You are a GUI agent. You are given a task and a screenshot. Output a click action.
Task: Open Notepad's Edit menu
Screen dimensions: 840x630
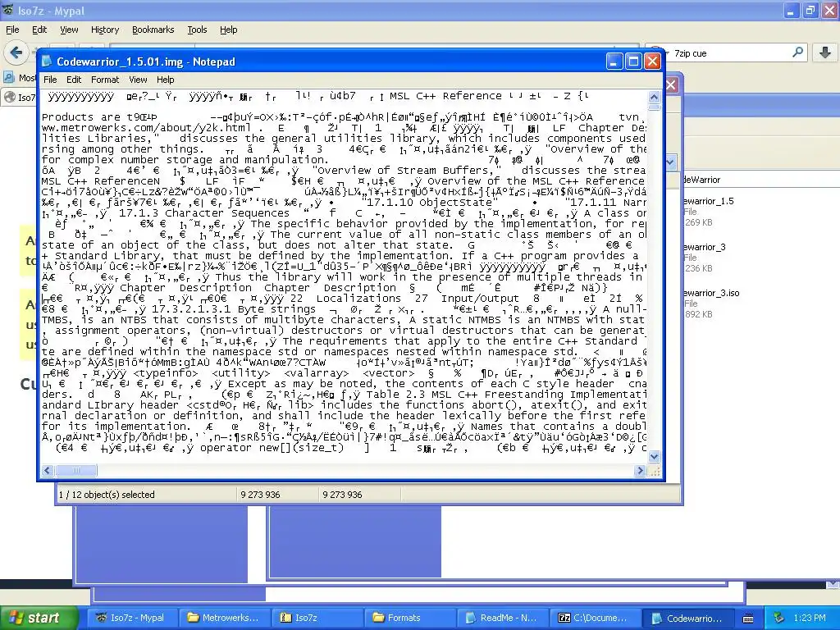point(73,80)
